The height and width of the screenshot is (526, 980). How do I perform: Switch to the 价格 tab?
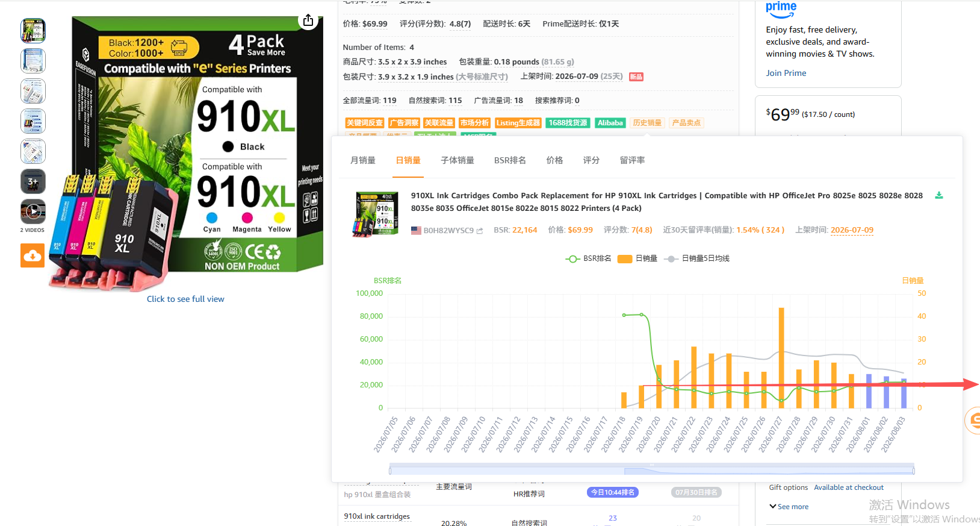554,160
